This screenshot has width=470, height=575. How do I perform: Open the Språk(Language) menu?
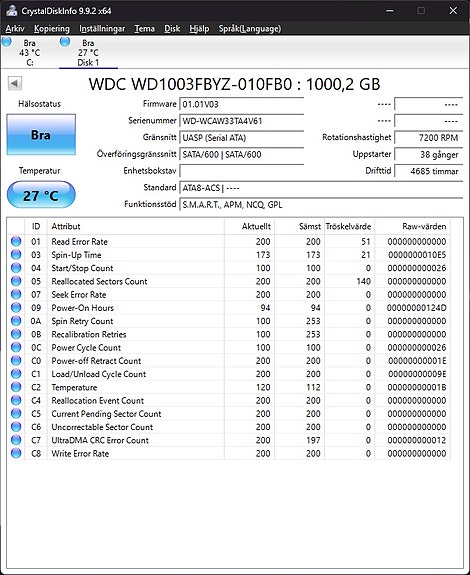click(x=250, y=29)
